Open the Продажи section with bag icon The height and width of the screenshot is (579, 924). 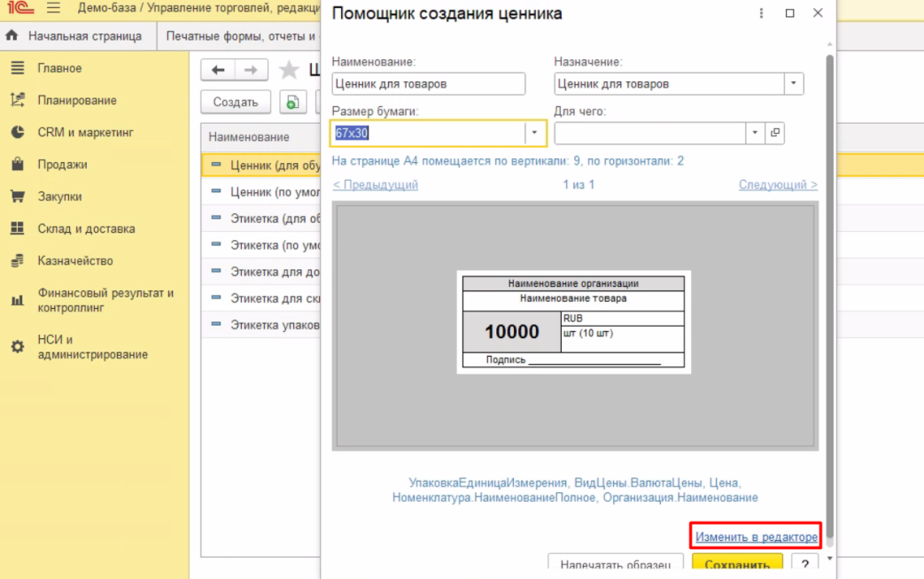pyautogui.click(x=62, y=165)
